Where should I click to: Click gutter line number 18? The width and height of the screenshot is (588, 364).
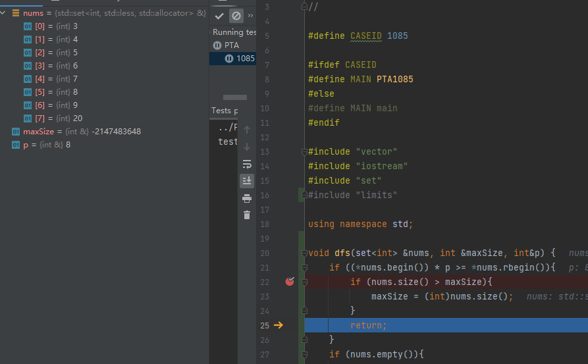click(265, 224)
